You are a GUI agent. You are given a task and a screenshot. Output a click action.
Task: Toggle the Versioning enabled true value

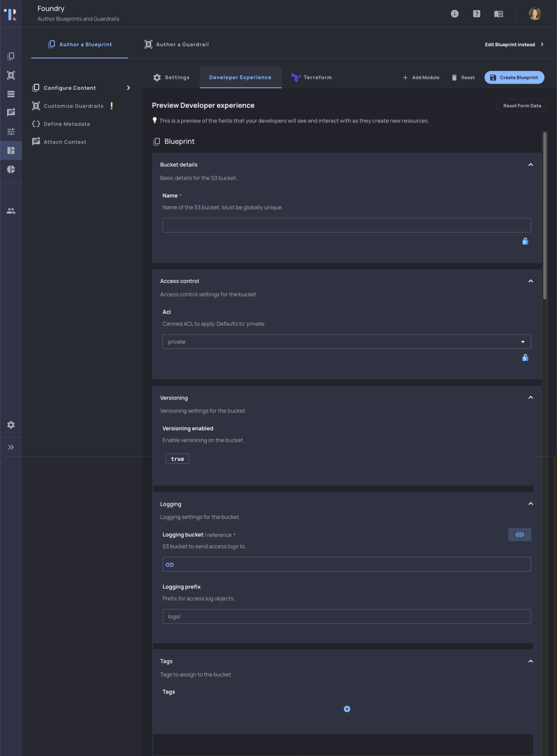(177, 458)
